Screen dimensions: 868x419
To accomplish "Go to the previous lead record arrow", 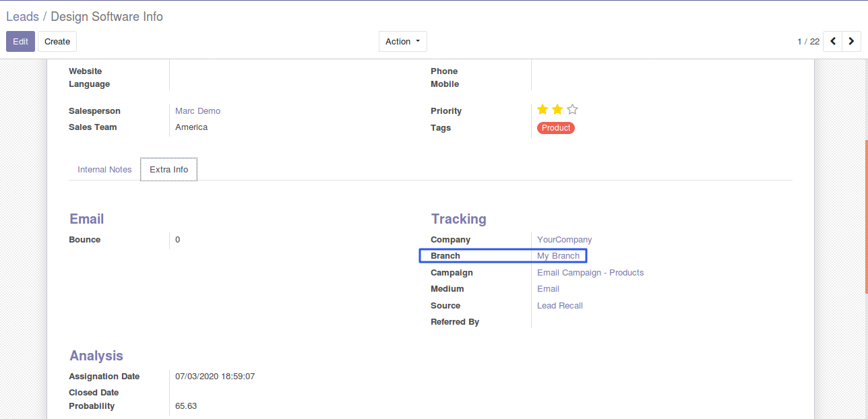I will coord(833,42).
